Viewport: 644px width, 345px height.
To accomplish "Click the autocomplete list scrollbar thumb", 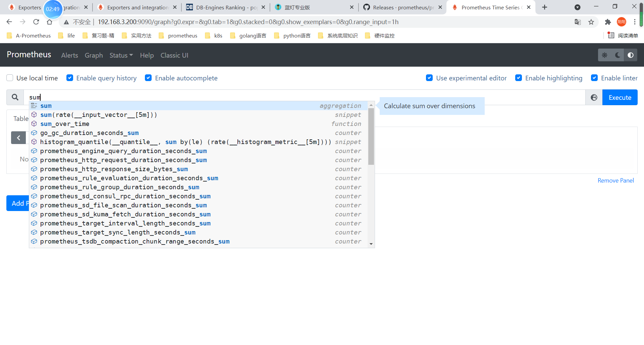I will 371,137.
